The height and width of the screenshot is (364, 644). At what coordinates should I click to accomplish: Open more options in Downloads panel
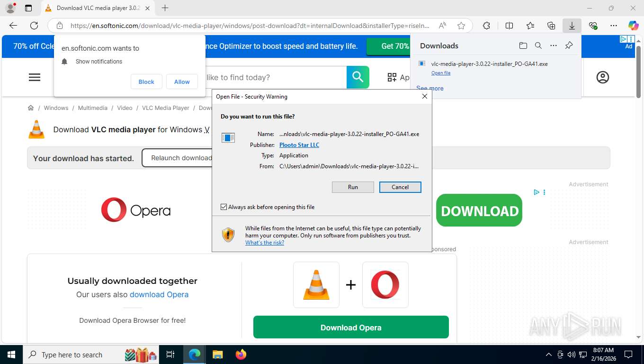554,45
